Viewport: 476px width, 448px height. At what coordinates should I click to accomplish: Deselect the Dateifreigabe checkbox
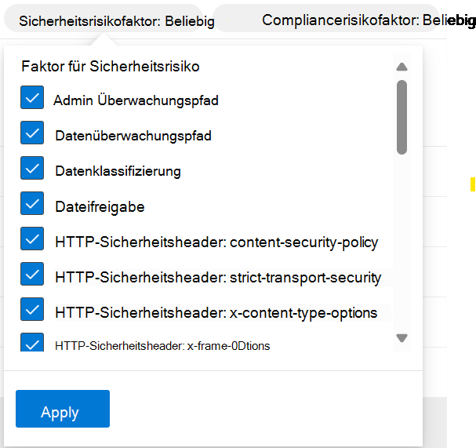click(x=32, y=205)
